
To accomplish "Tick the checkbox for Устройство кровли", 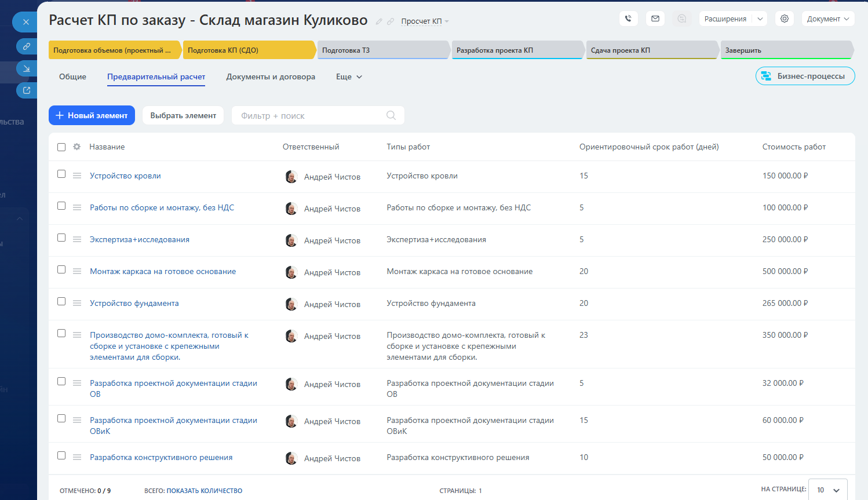I will (x=61, y=174).
